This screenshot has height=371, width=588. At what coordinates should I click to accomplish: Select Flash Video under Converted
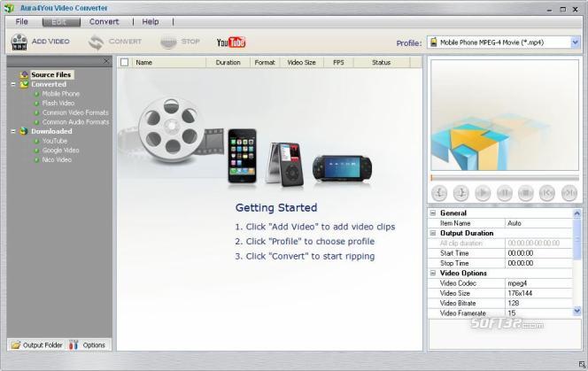coord(58,104)
